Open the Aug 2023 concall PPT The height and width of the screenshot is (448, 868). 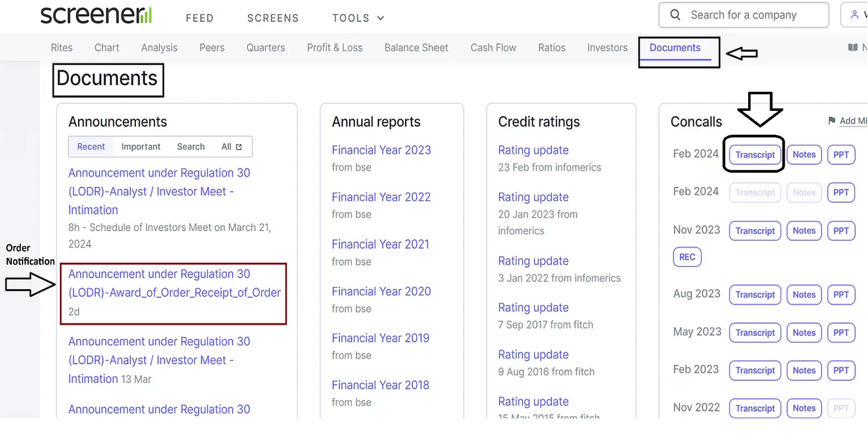(841, 294)
